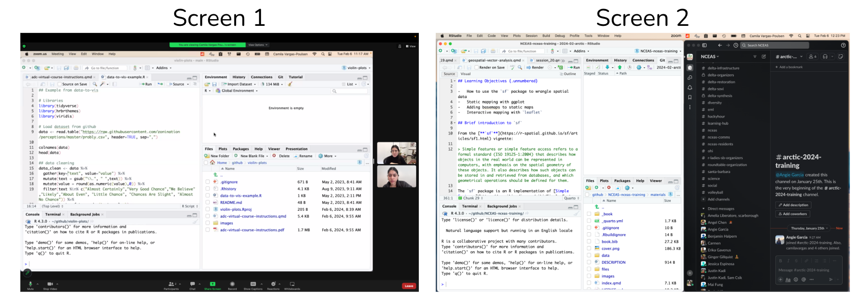Click the Slack new message compose icon
This screenshot has height=304, width=868.
(x=764, y=57)
